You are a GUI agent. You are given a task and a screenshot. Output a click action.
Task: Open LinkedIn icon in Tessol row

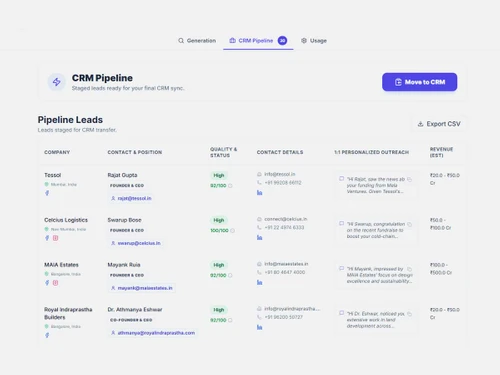pos(259,192)
